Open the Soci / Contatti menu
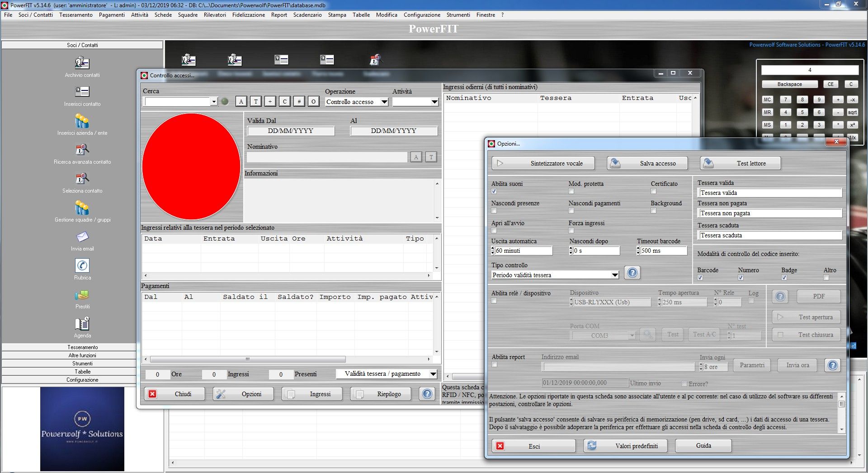The height and width of the screenshot is (473, 868). 36,15
